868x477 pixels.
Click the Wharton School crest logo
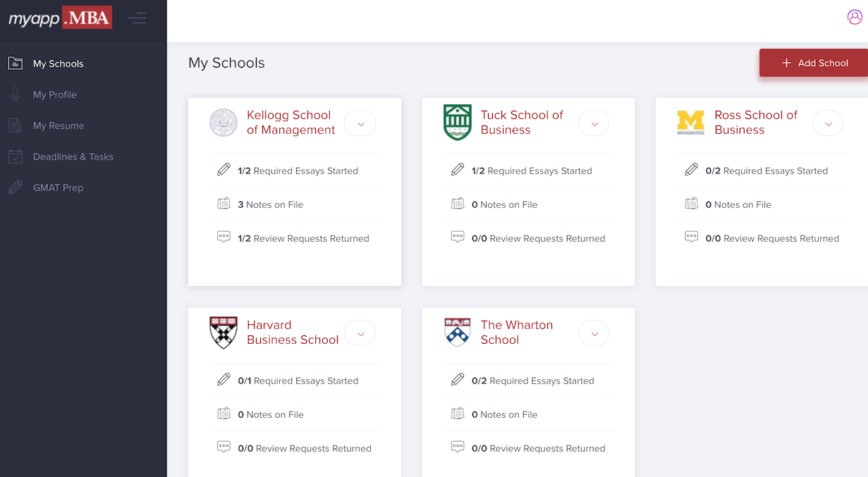(x=457, y=333)
